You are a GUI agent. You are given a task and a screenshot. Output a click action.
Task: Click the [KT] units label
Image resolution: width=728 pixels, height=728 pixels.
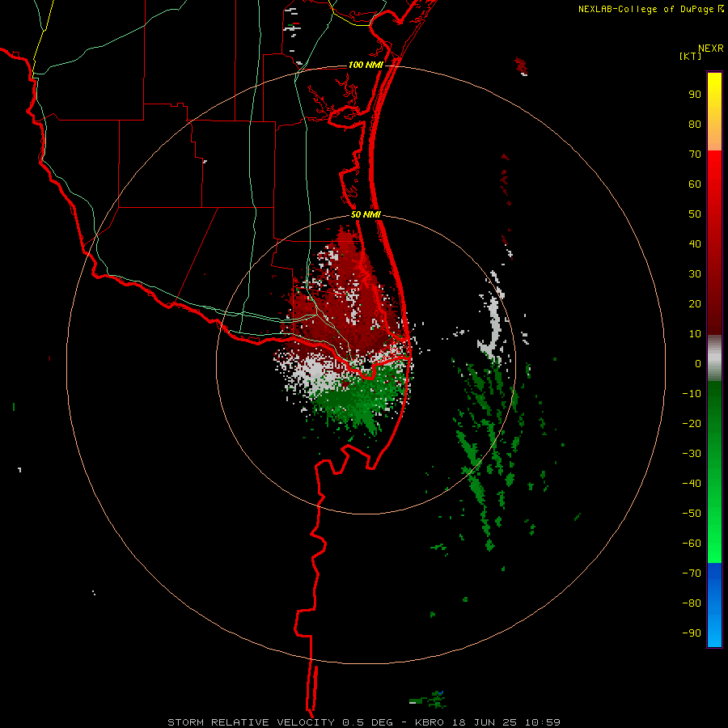coord(691,56)
